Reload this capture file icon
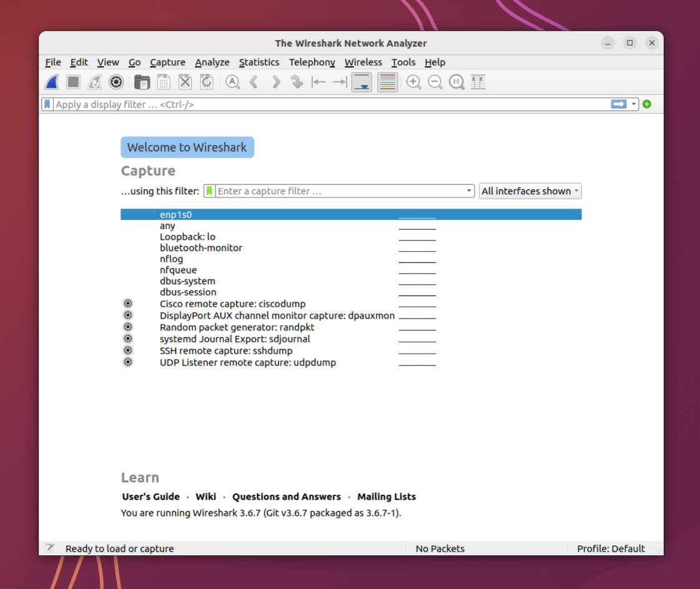Image resolution: width=700 pixels, height=589 pixels. (x=207, y=82)
